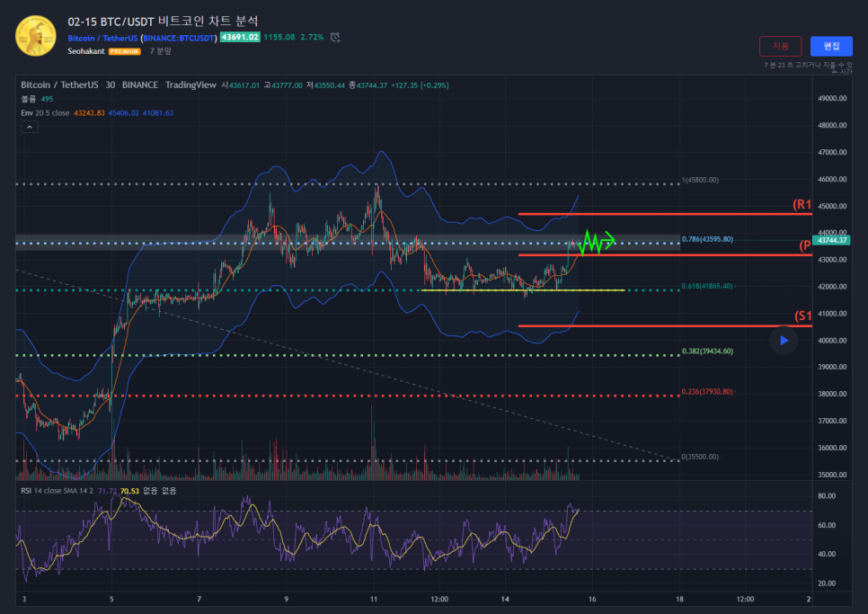This screenshot has width=868, height=614.
Task: Collapse the indicator legend with chevron button
Action: coord(29,128)
